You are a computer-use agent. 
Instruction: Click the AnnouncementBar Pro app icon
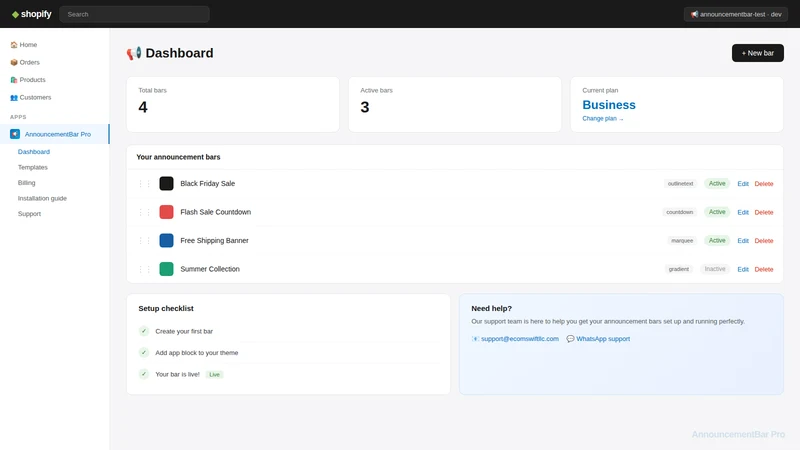[15, 134]
